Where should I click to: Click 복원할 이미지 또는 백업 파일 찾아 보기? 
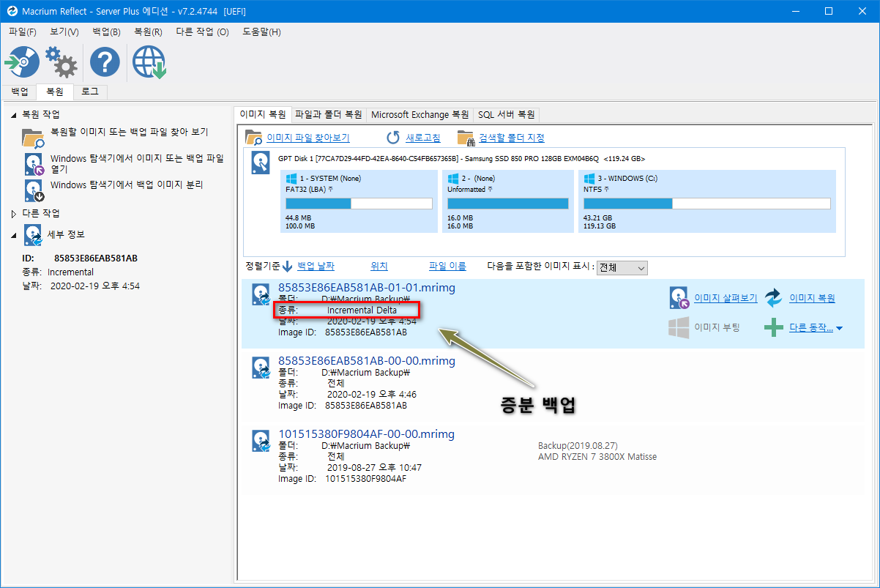(x=129, y=133)
